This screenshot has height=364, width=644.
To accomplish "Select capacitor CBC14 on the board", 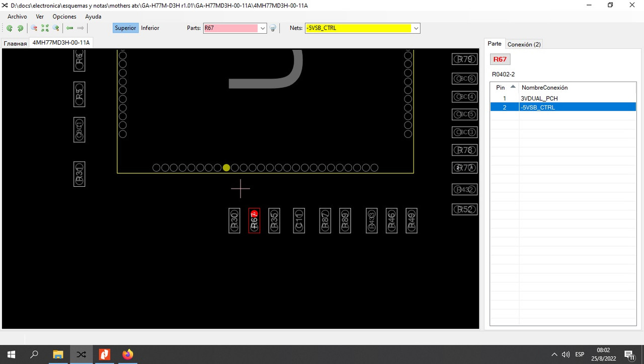I will [x=464, y=96].
